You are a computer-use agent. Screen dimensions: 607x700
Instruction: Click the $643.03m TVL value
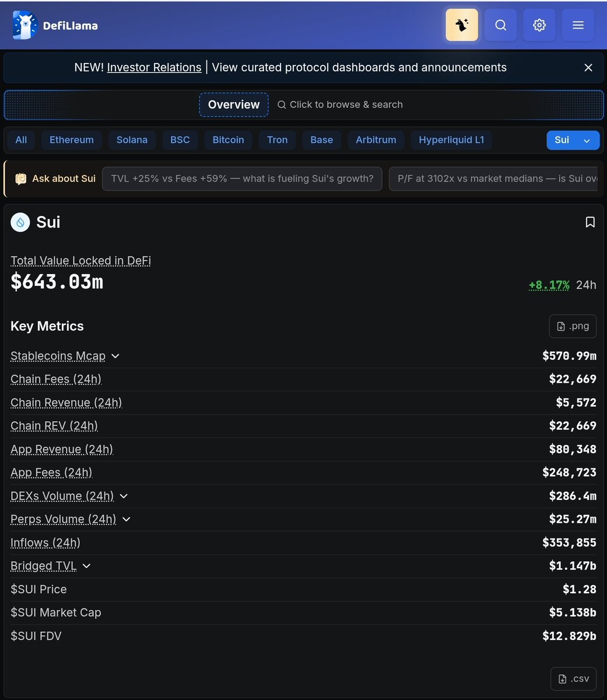click(57, 282)
